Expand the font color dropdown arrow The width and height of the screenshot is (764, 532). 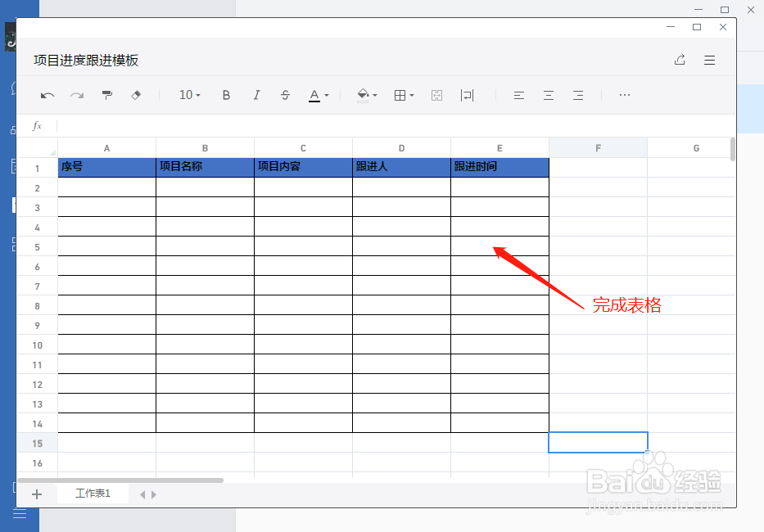point(327,96)
